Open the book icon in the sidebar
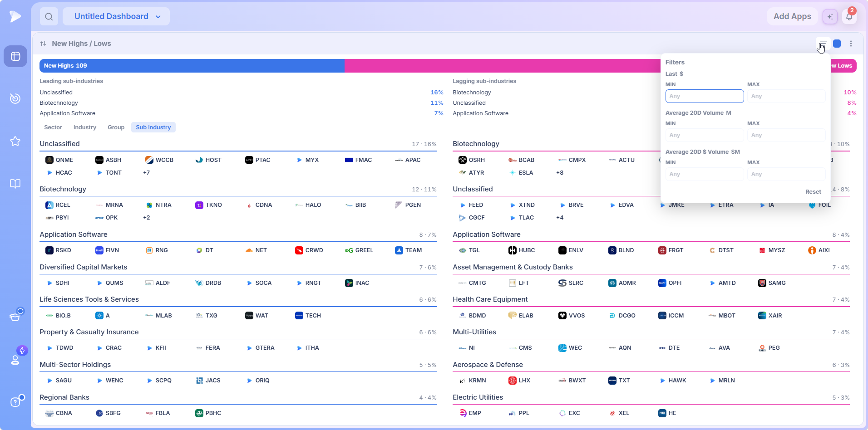 [15, 184]
